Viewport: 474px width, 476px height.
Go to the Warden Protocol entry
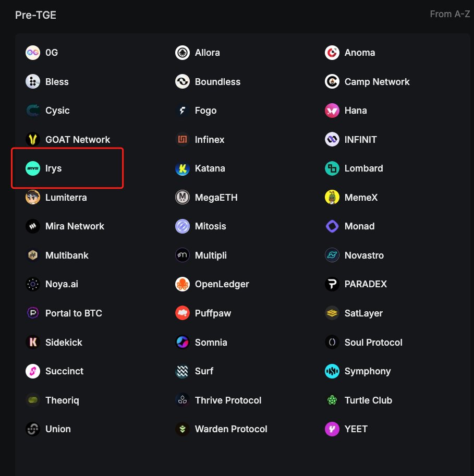(x=221, y=429)
